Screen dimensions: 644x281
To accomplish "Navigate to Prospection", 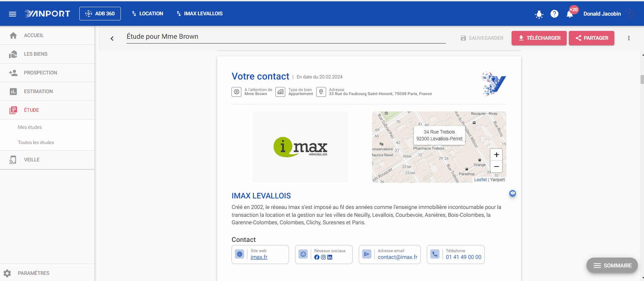I will 47,73.
